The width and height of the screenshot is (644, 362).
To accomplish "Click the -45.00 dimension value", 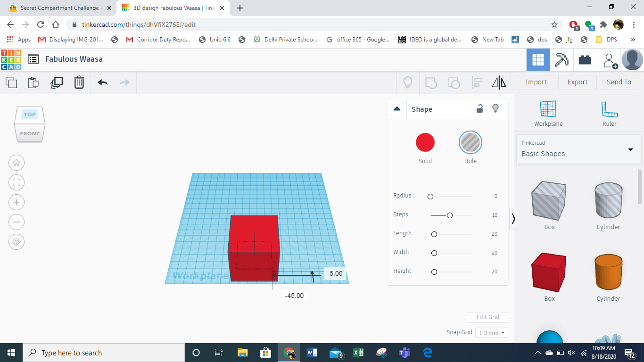I will (x=295, y=296).
